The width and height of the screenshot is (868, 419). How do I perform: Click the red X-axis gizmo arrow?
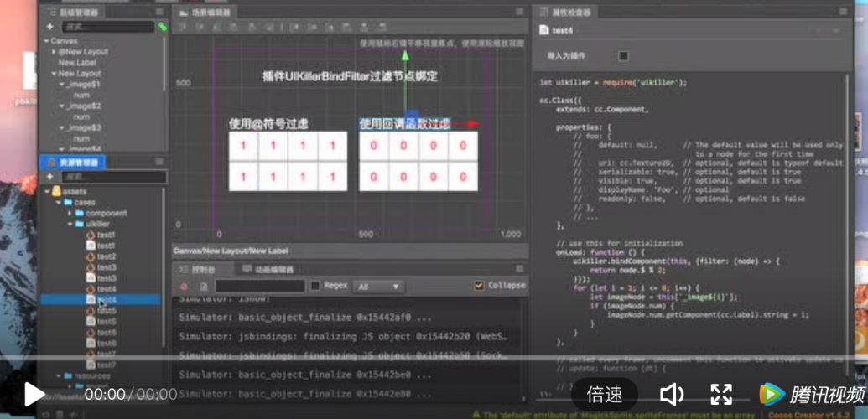coord(473,124)
